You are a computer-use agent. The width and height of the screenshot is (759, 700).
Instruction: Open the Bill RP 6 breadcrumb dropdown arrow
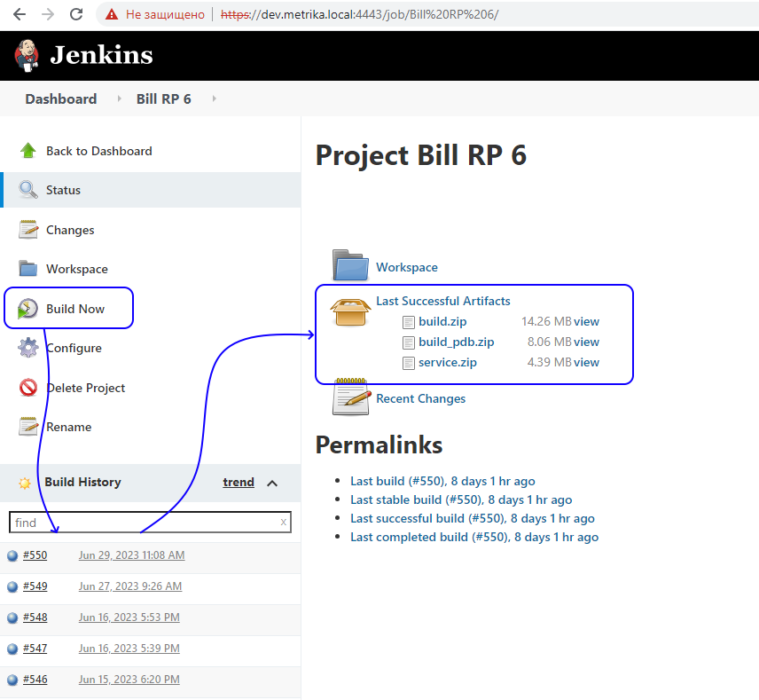point(214,98)
